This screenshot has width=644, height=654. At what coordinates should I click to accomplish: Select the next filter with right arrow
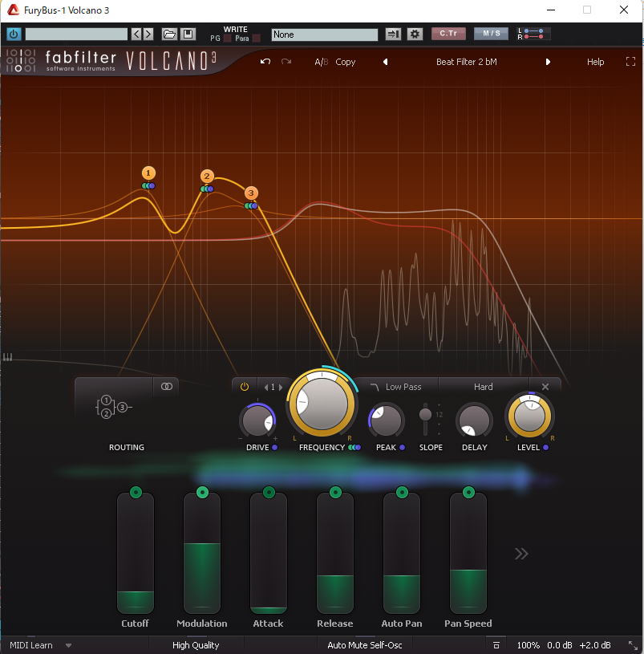[x=281, y=388]
